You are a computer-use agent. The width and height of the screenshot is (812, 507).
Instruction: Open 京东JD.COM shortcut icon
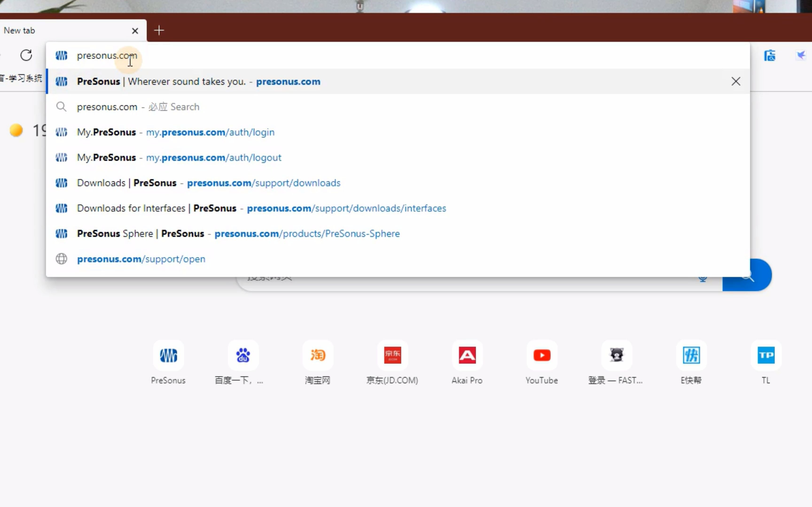pyautogui.click(x=392, y=355)
